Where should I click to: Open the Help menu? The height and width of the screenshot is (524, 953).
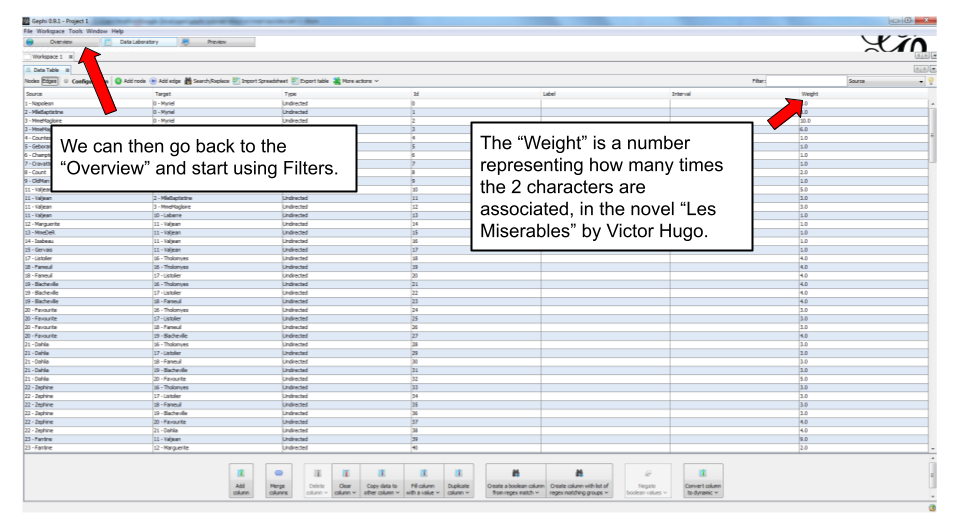click(117, 31)
